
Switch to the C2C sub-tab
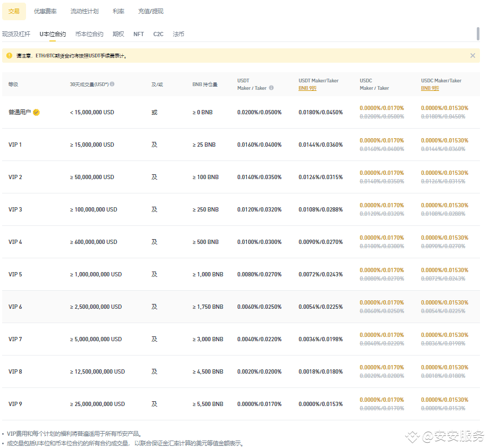[158, 34]
